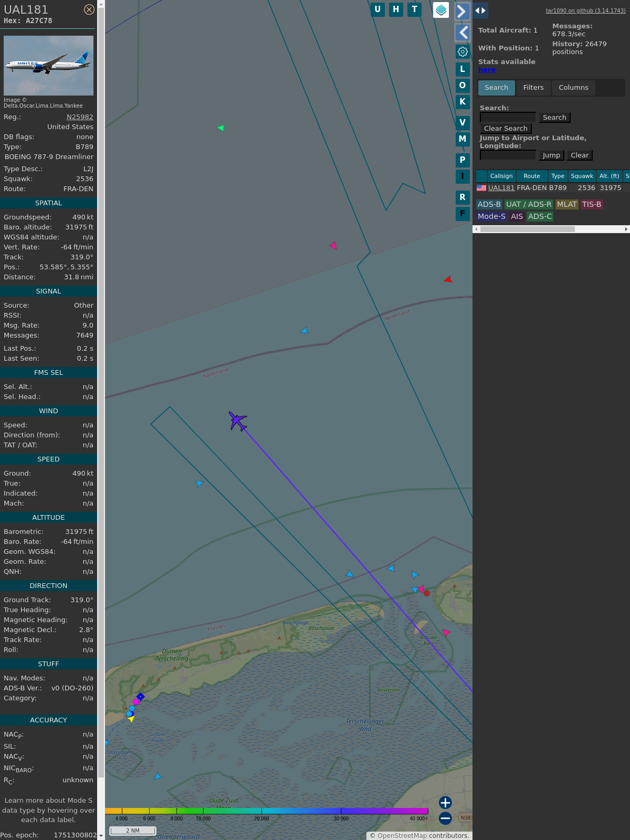Switch to the Columns tab

click(573, 88)
